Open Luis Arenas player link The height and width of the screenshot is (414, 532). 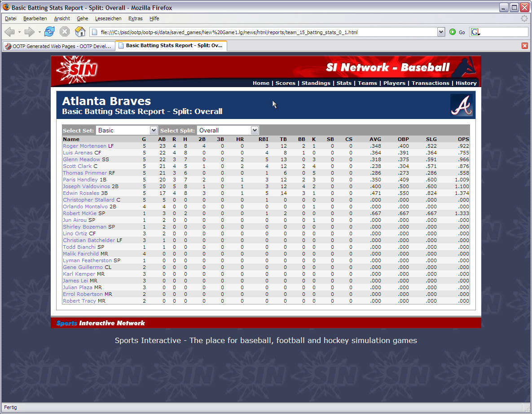(x=77, y=153)
